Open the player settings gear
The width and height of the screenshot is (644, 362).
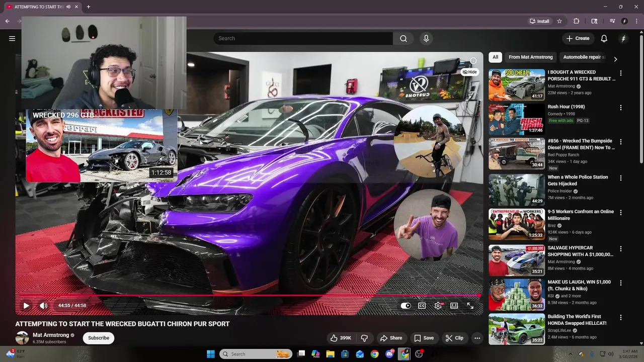[438, 305]
